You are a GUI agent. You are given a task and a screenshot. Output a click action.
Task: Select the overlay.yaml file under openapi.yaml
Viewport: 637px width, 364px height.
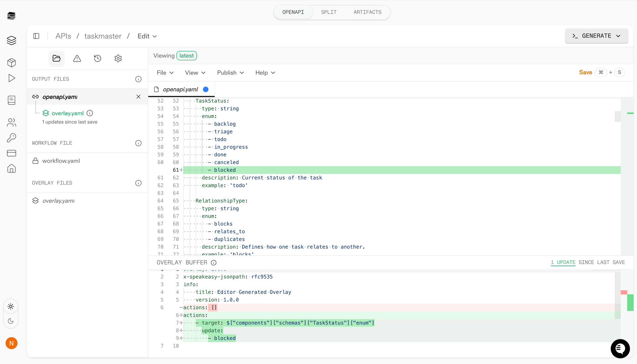[x=68, y=113]
